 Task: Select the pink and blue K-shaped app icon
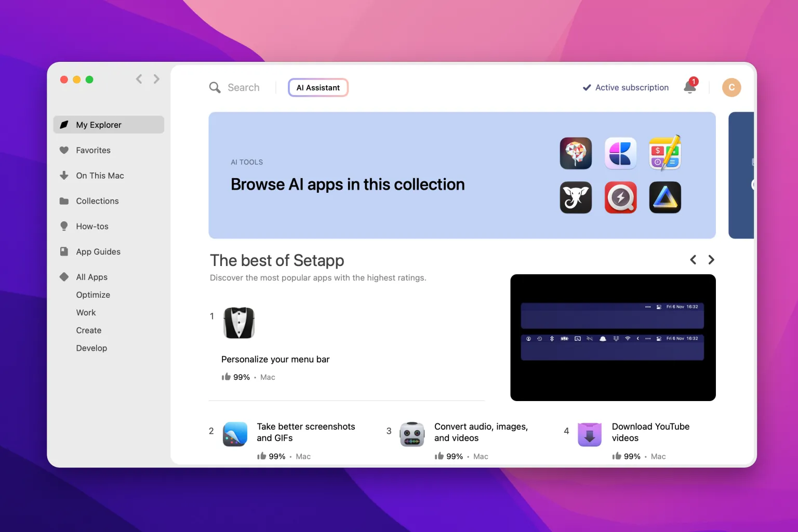click(x=620, y=153)
